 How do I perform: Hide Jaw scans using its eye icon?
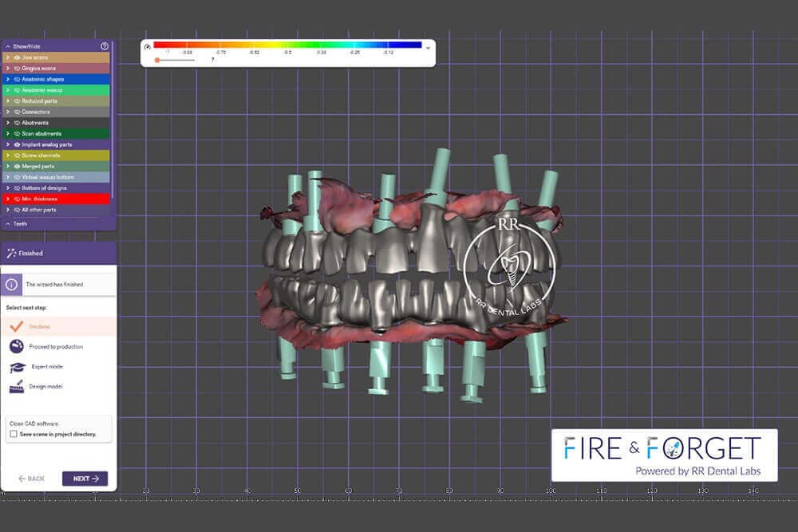point(18,57)
